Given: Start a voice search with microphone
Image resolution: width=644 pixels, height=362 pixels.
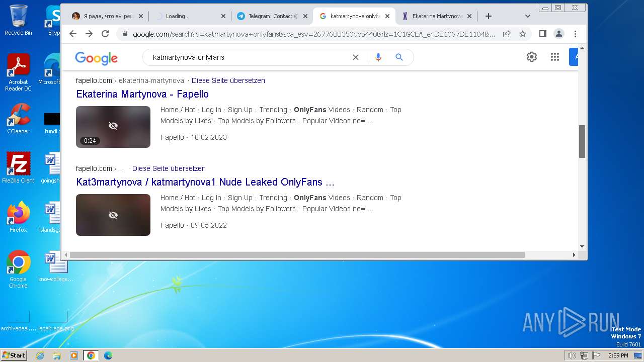Looking at the screenshot, I should click(378, 57).
